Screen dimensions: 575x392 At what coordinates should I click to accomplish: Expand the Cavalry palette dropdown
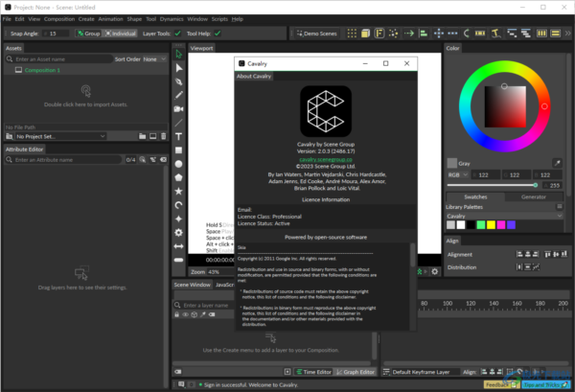[x=504, y=216]
